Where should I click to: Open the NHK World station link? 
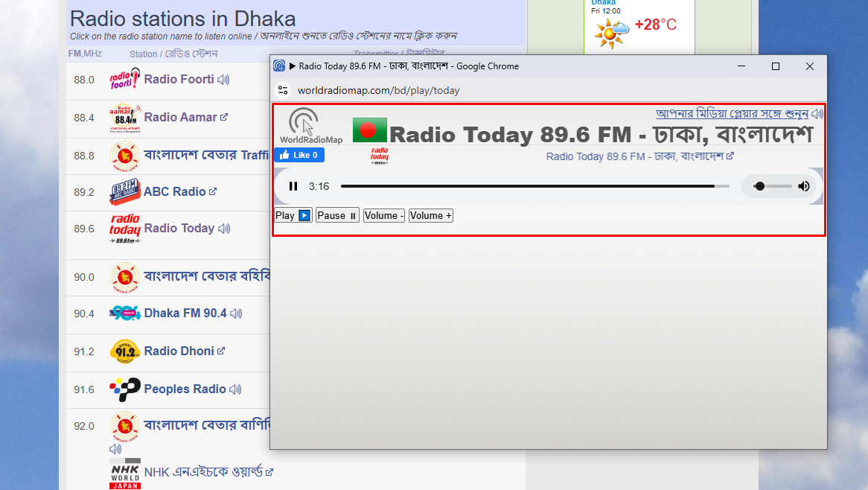click(x=203, y=472)
